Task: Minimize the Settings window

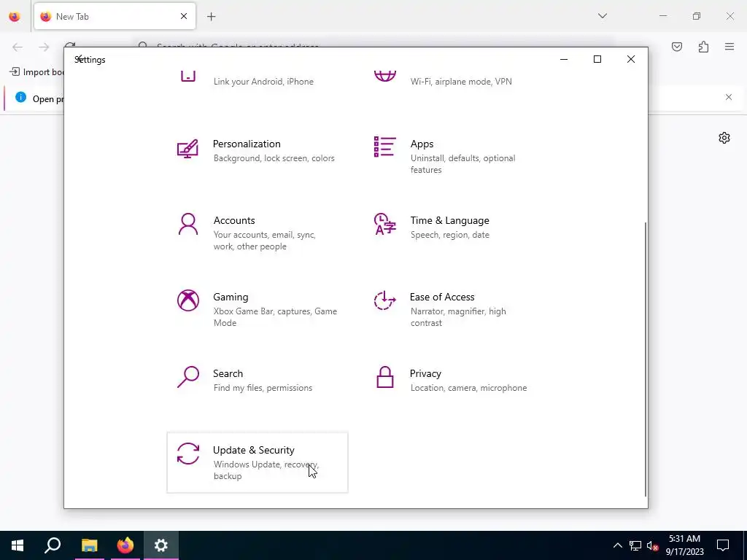Action: click(x=564, y=59)
